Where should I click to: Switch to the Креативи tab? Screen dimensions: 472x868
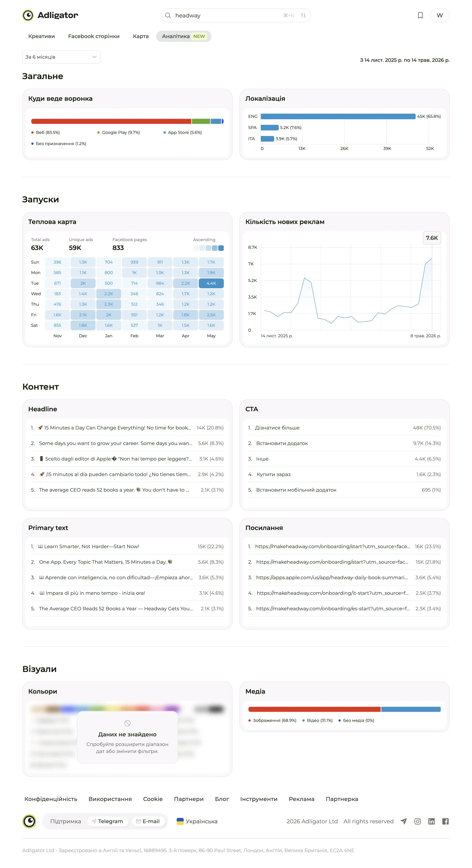pyautogui.click(x=41, y=36)
